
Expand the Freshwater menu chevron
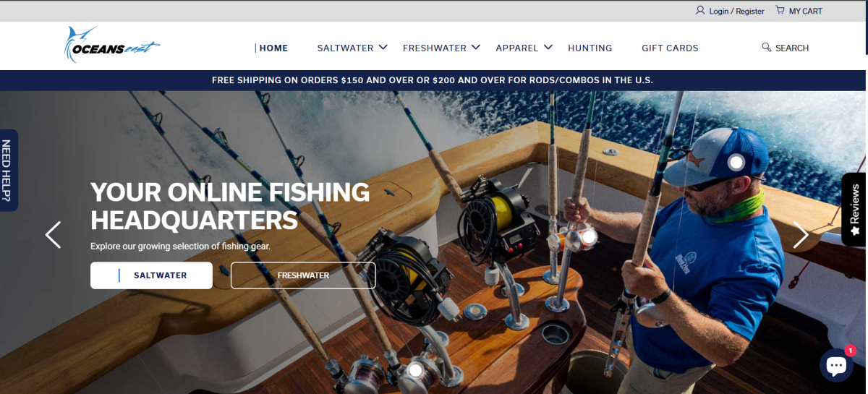click(475, 47)
